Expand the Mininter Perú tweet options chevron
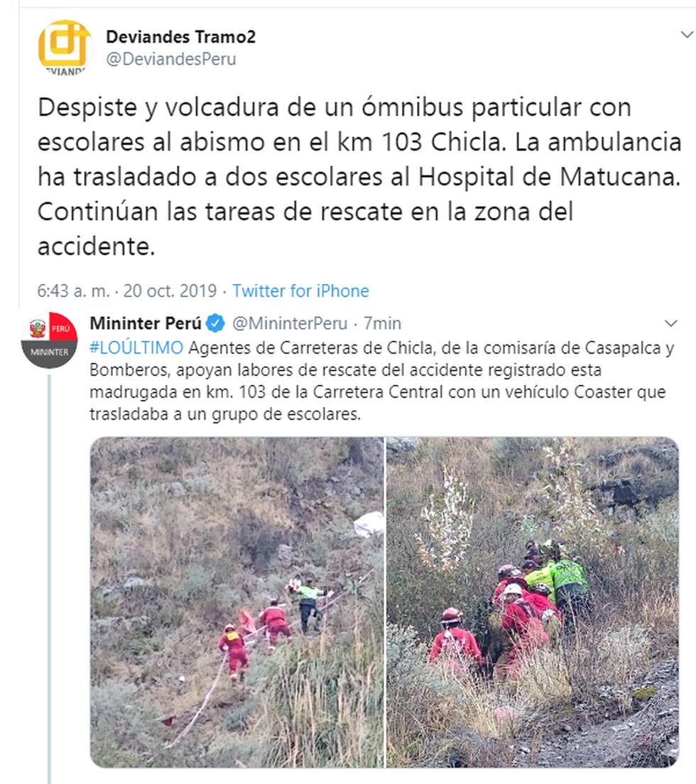The width and height of the screenshot is (696, 784). (670, 323)
